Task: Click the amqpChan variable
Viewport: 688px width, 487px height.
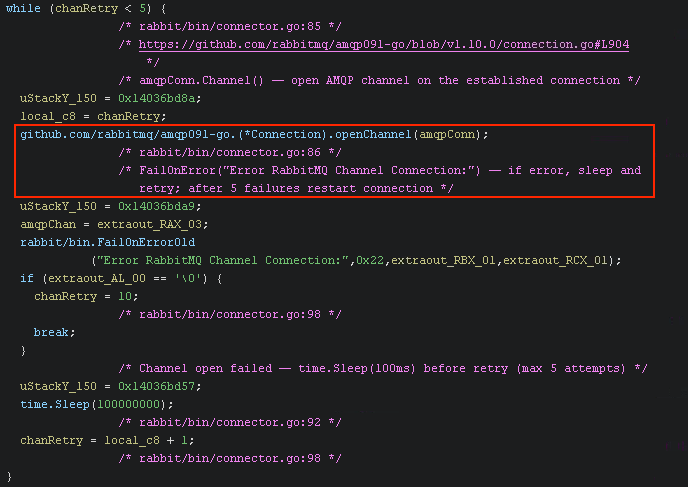Action: 48,224
